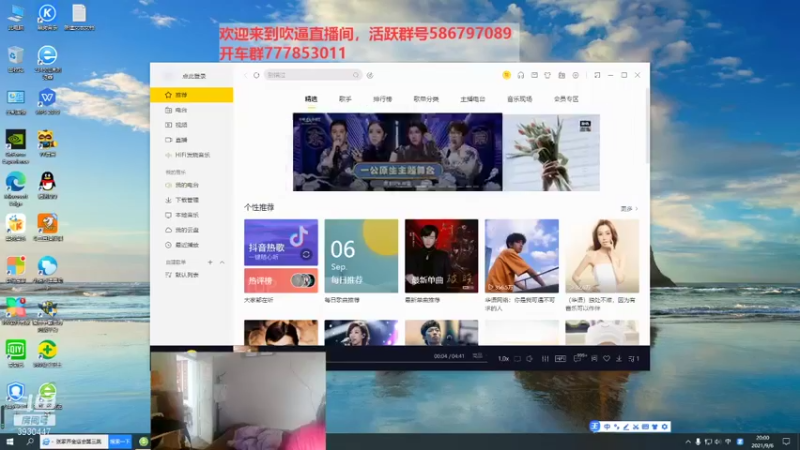This screenshot has height=450, width=800.
Task: Open the message envelope icon in top toolbar
Action: point(534,75)
